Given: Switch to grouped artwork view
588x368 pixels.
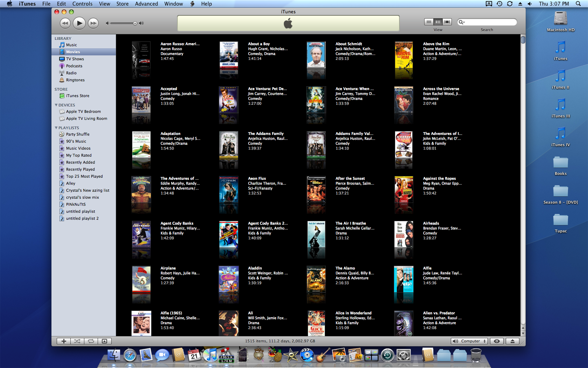Looking at the screenshot, I should click(438, 22).
